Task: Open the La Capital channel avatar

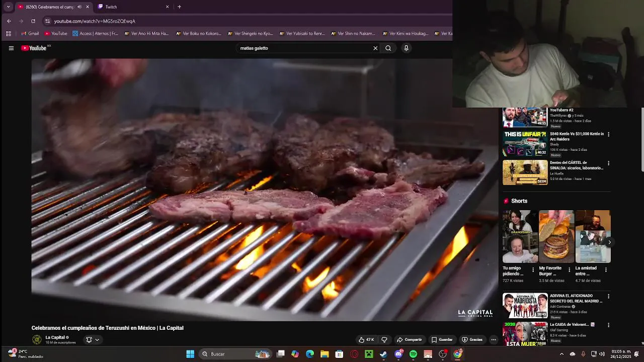Action: [x=37, y=340]
